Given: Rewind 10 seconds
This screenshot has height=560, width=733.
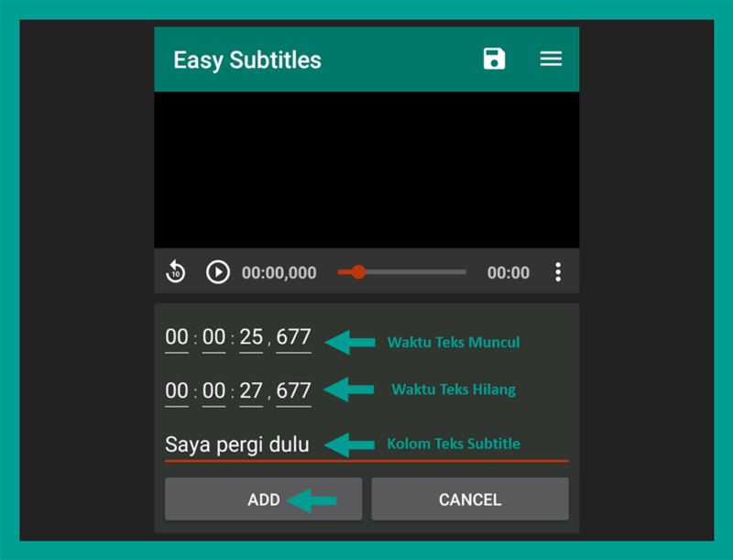Looking at the screenshot, I should tap(175, 271).
